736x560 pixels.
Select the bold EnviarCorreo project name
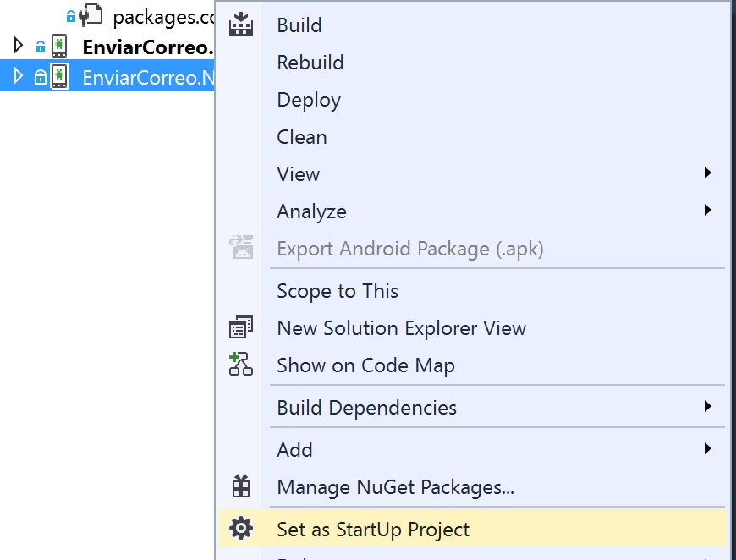pyautogui.click(x=147, y=47)
